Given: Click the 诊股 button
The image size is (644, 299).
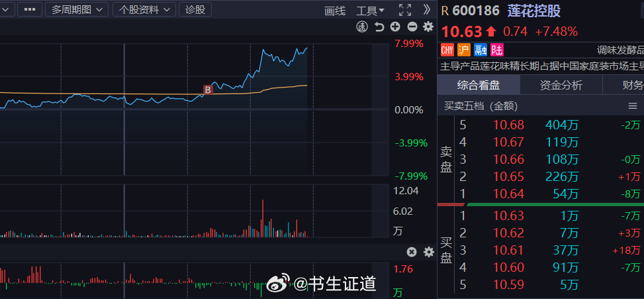Looking at the screenshot, I should coord(195,9).
